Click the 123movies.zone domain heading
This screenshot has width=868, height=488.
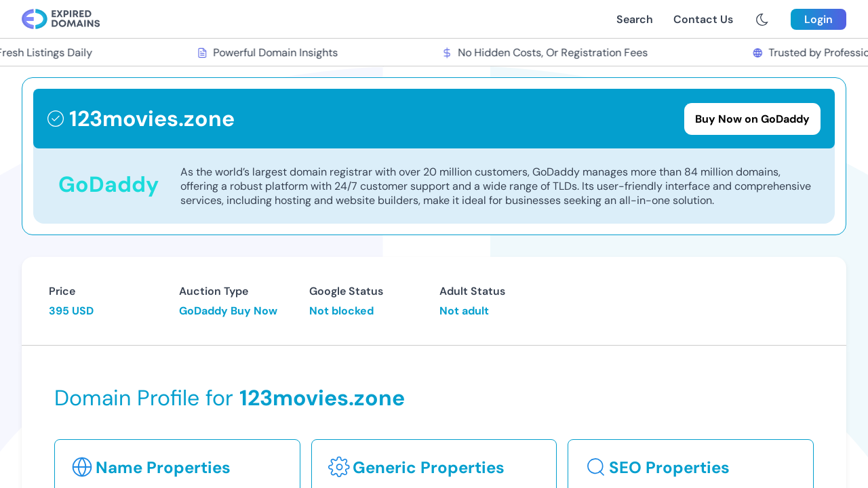pos(152,119)
